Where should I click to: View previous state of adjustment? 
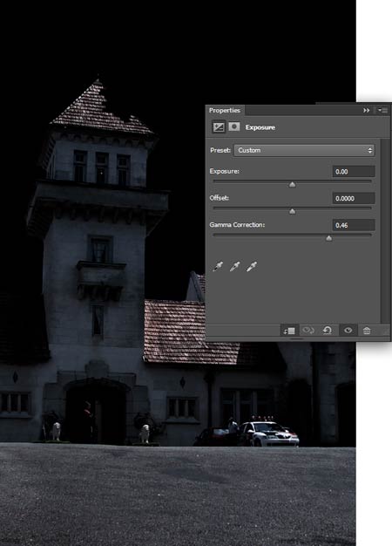308,330
